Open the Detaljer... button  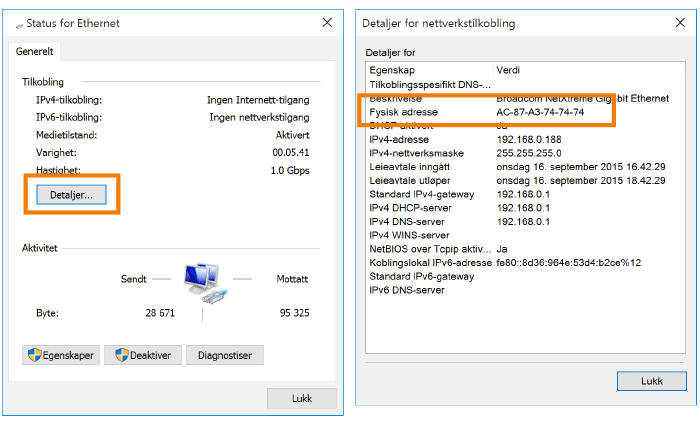[x=71, y=195]
